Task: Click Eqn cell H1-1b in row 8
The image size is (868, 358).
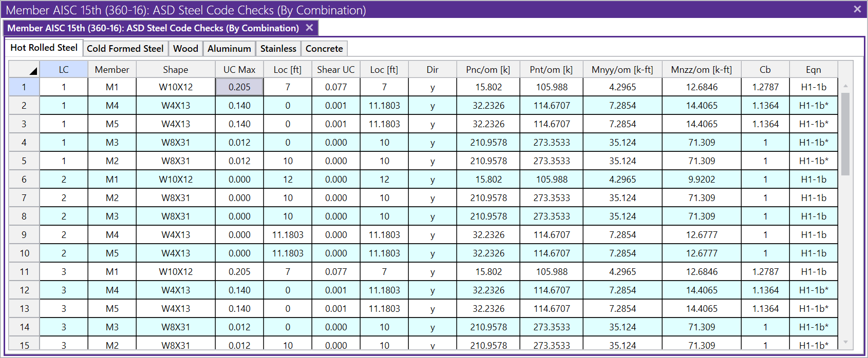Action: click(x=814, y=216)
